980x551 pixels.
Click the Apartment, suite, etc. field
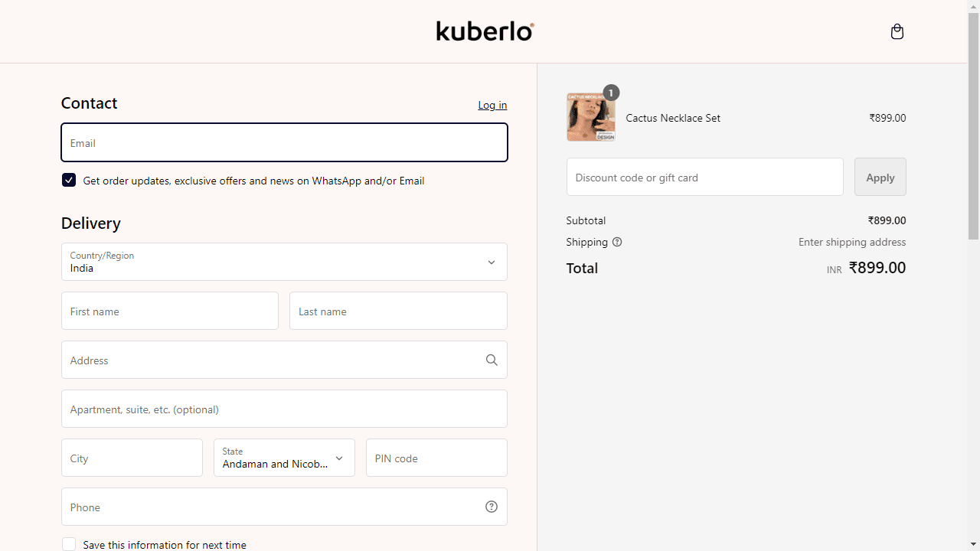coord(284,409)
